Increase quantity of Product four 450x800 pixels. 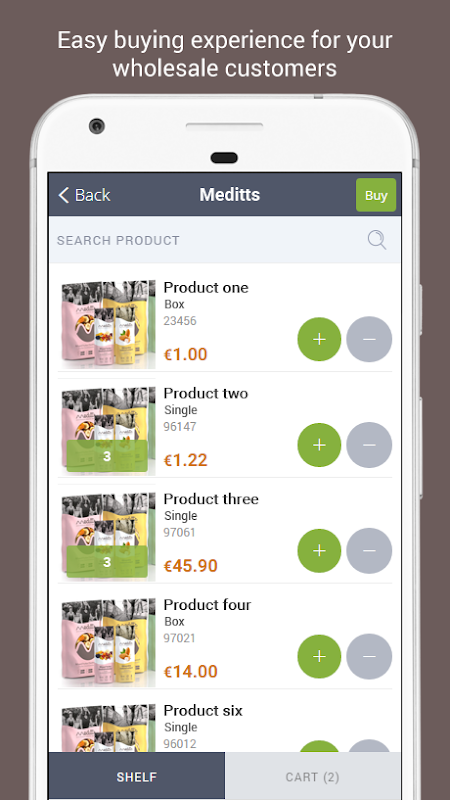click(319, 656)
